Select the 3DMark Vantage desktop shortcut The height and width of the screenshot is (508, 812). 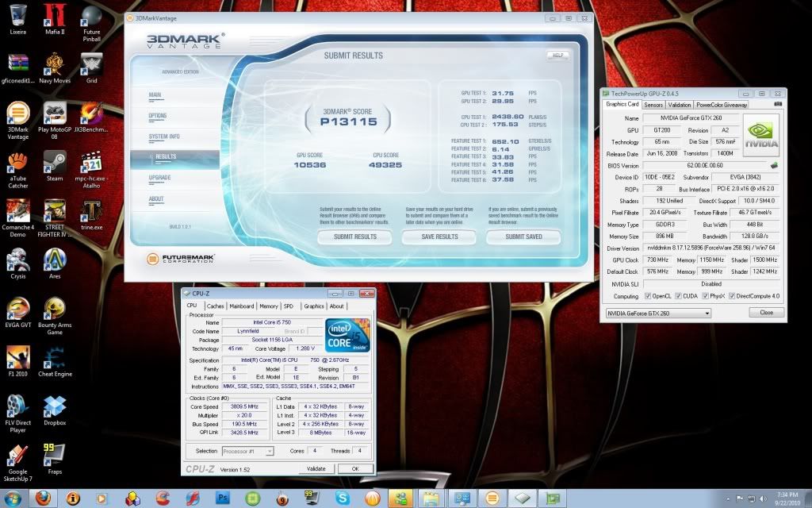[18, 121]
